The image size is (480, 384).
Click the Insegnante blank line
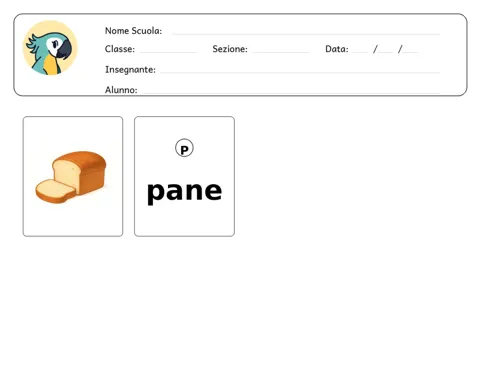300,72
